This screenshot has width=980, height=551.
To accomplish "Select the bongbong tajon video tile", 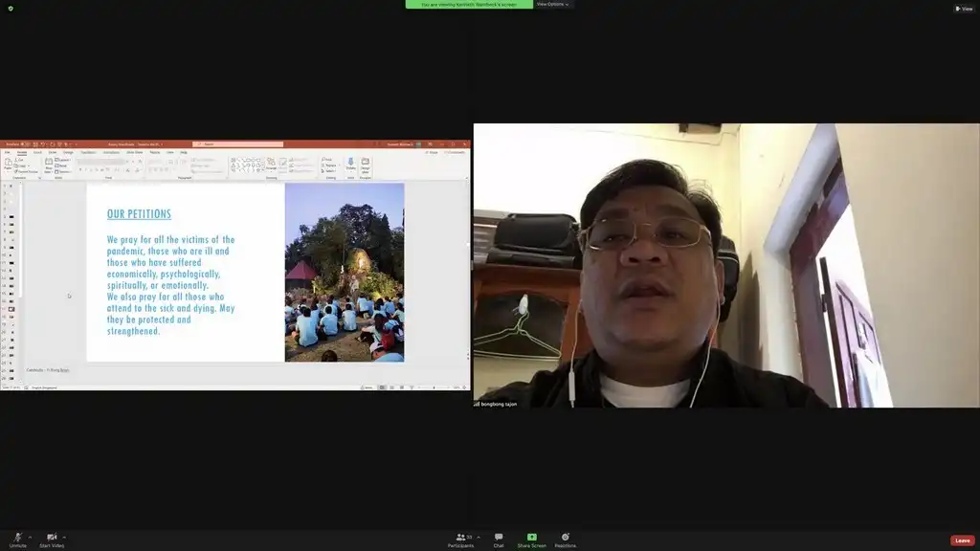I will 726,266.
